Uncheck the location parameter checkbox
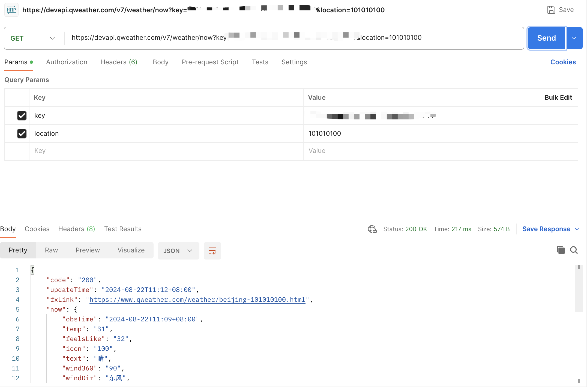Image resolution: width=587 pixels, height=392 pixels. [x=22, y=134]
